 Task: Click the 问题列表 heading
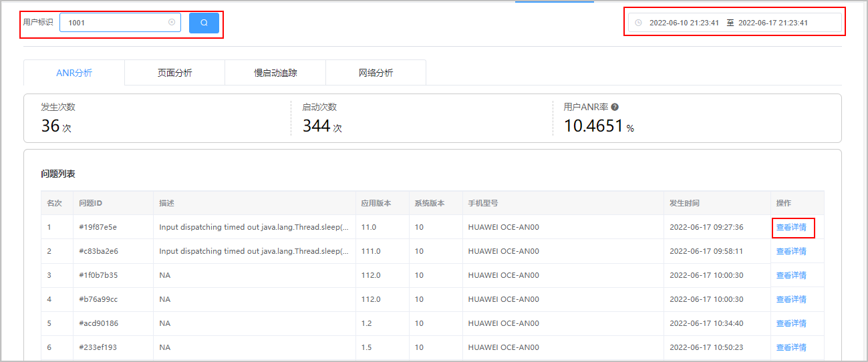[58, 174]
